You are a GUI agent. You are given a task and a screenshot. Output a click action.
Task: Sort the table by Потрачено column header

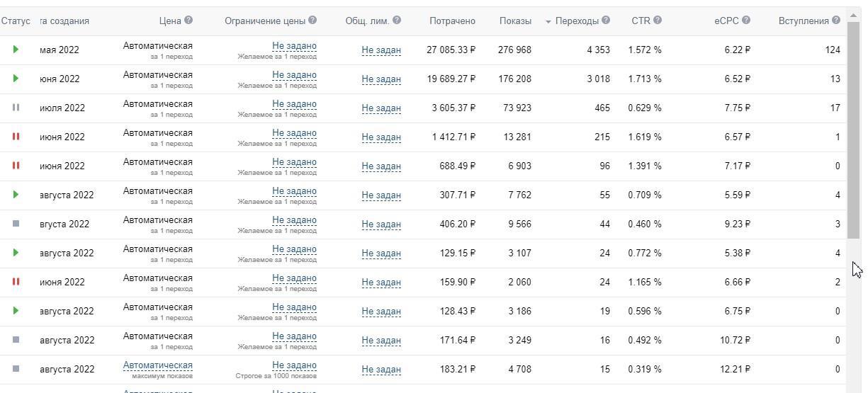click(452, 21)
